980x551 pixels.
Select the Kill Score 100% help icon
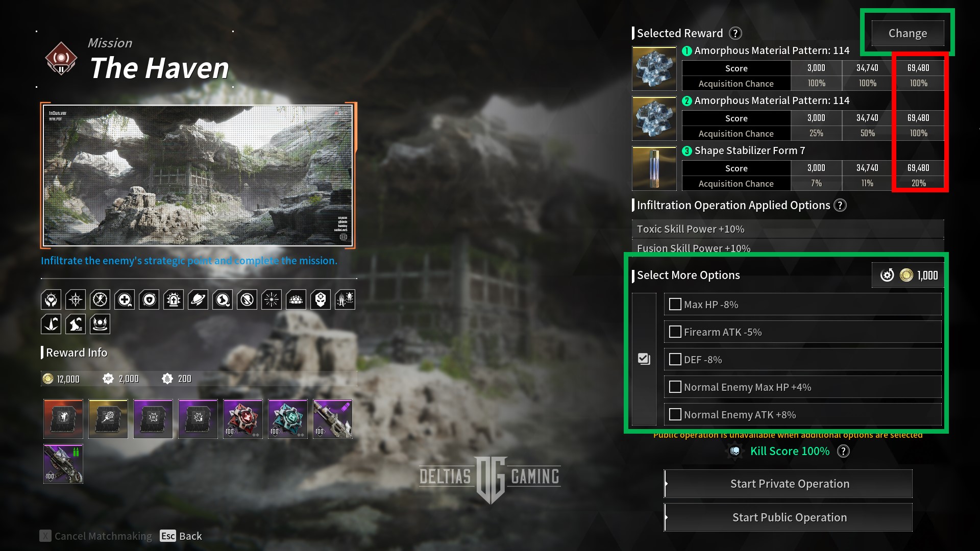845,452
